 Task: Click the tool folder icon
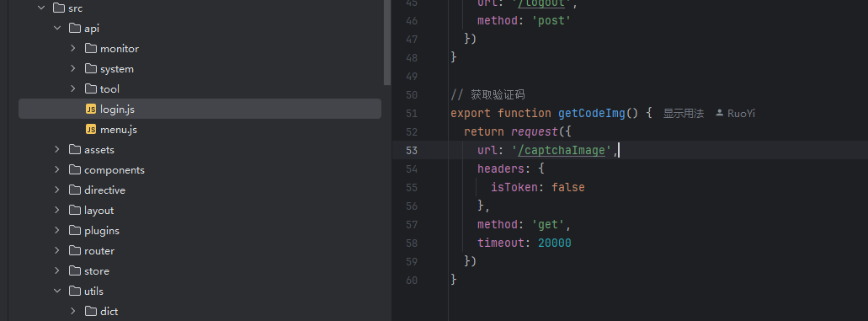[x=91, y=88]
